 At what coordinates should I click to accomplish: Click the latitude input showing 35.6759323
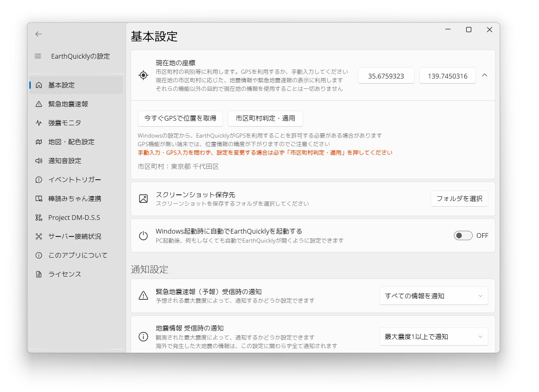tap(386, 75)
